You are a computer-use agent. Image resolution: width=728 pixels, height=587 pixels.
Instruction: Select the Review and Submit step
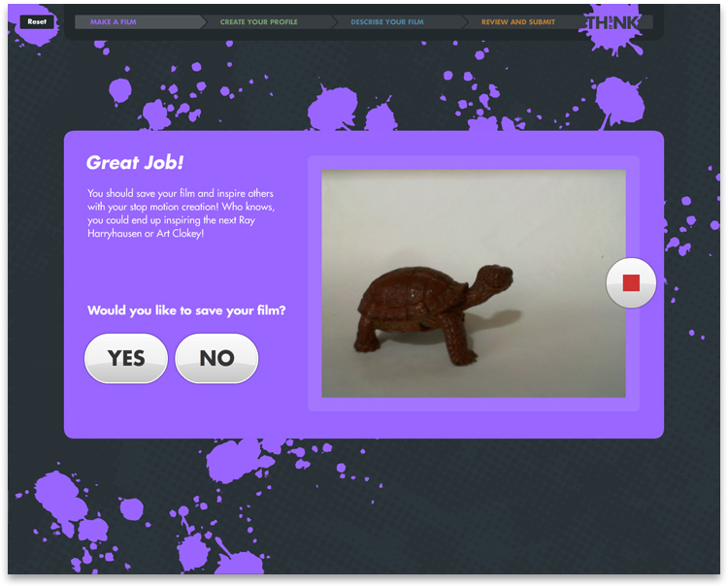(x=524, y=21)
